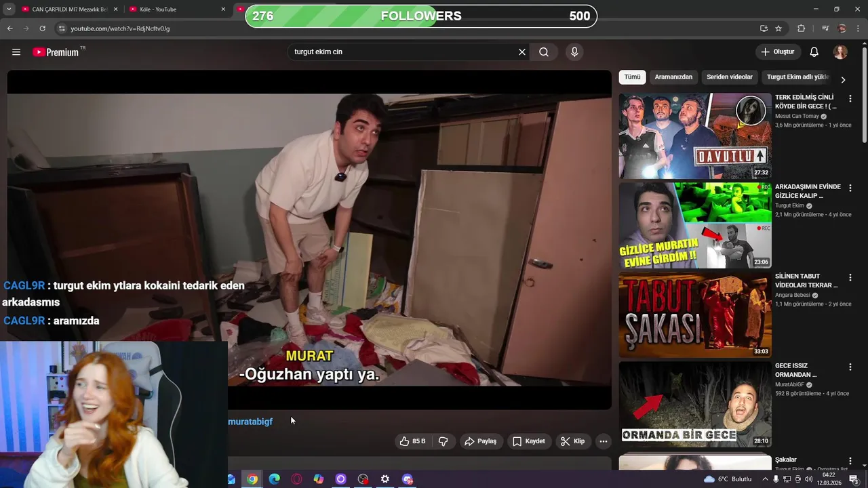The image size is (868, 488).
Task: Open options menu for TERK EDİLMİŞ CİNLİ KÖYDE video
Action: tap(850, 99)
